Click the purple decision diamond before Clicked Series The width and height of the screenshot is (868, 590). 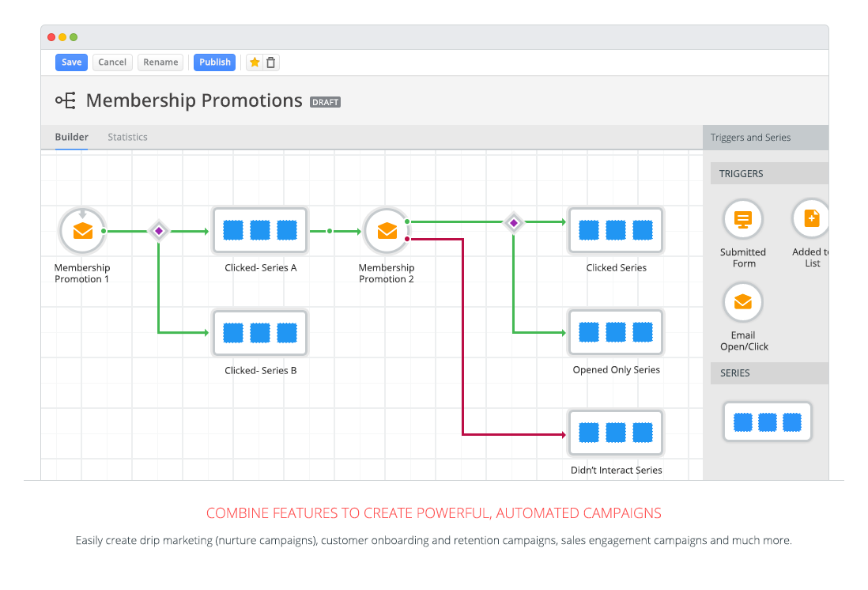[514, 223]
